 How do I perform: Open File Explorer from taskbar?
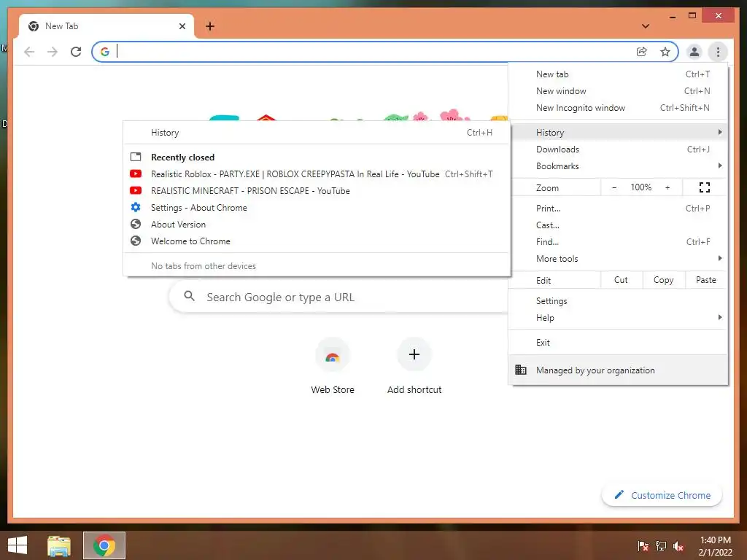(59, 545)
